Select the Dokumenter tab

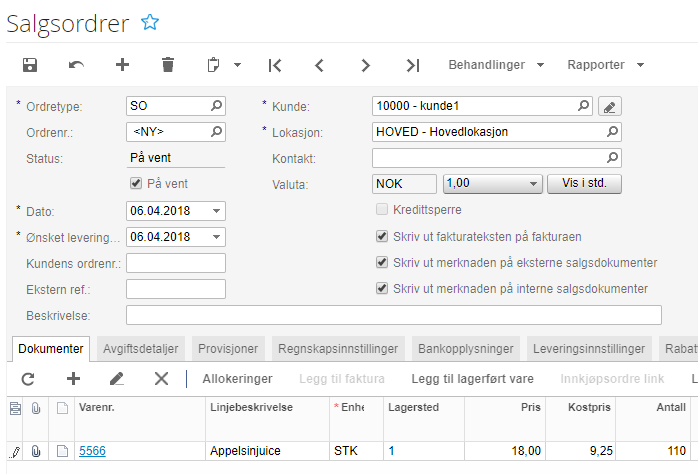(x=51, y=349)
